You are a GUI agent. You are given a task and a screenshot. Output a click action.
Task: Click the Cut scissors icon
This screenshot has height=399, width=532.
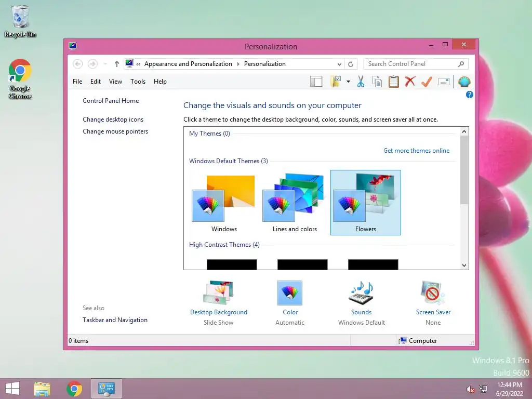(361, 82)
